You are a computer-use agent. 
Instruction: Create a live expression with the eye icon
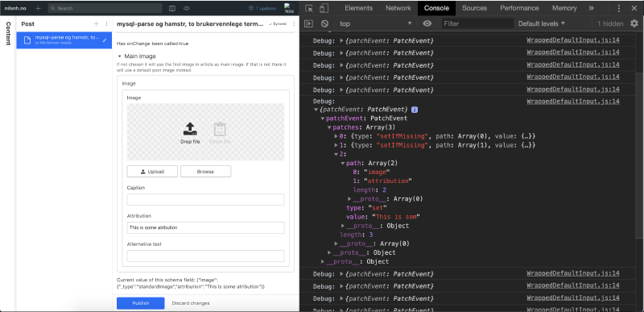(x=427, y=24)
